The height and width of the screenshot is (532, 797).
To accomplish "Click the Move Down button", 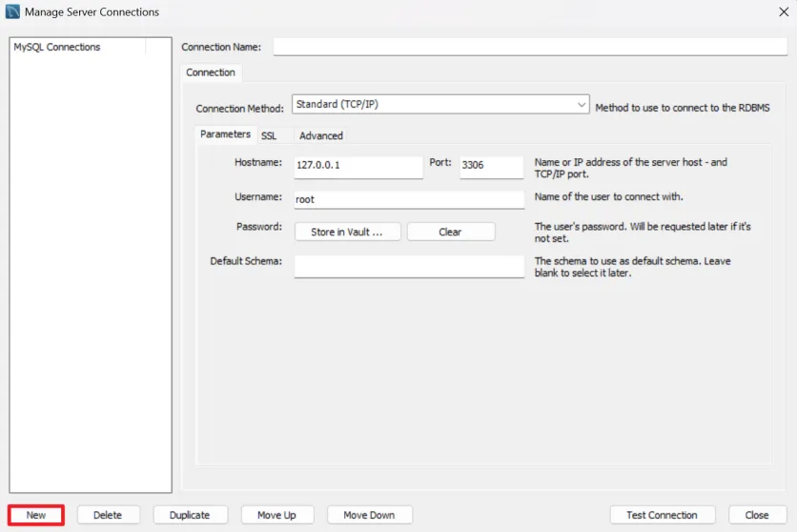I will click(370, 515).
